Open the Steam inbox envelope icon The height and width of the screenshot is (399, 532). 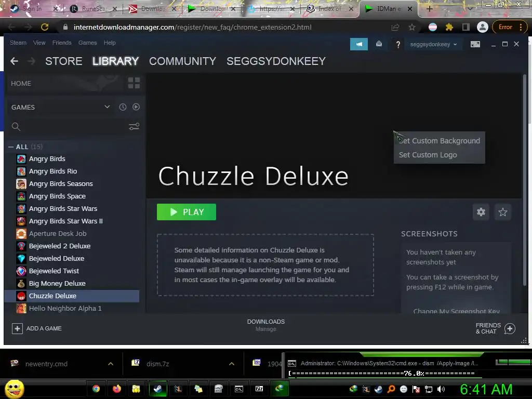[x=379, y=44]
